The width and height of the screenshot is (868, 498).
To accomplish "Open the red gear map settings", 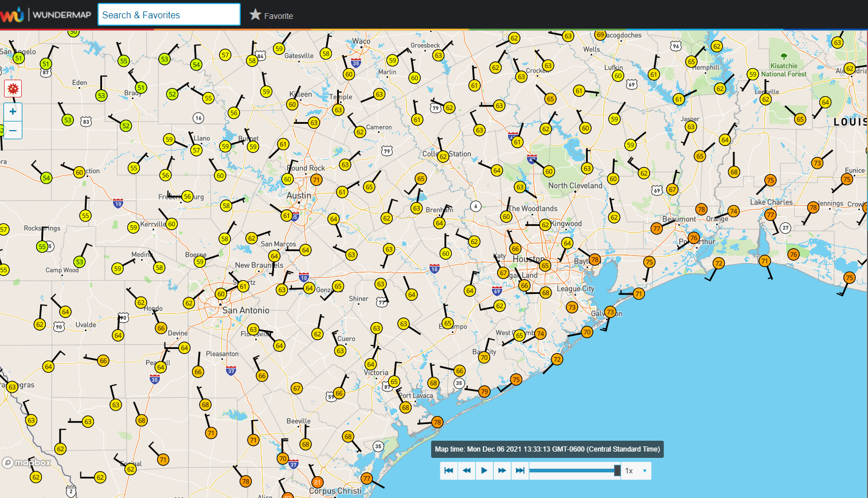I will [13, 88].
